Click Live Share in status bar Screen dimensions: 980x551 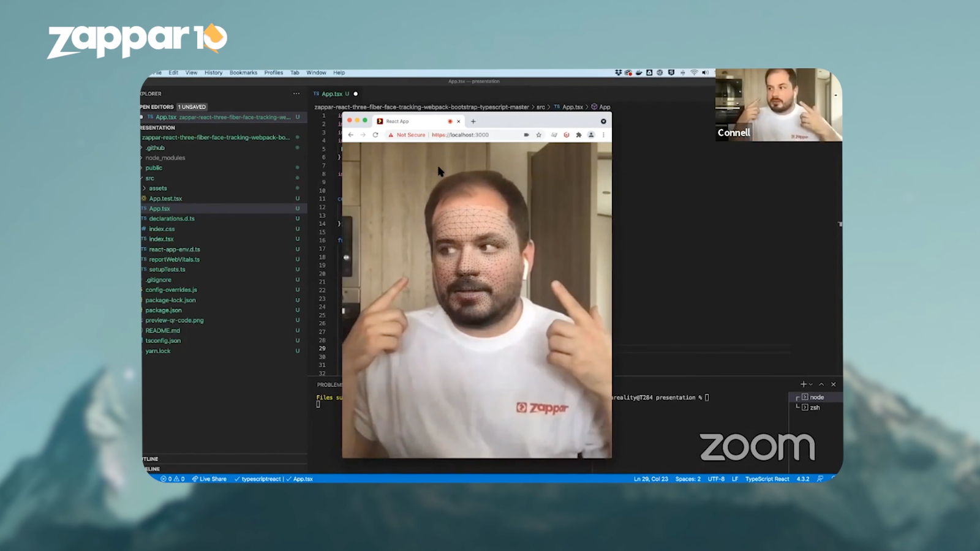pos(209,479)
